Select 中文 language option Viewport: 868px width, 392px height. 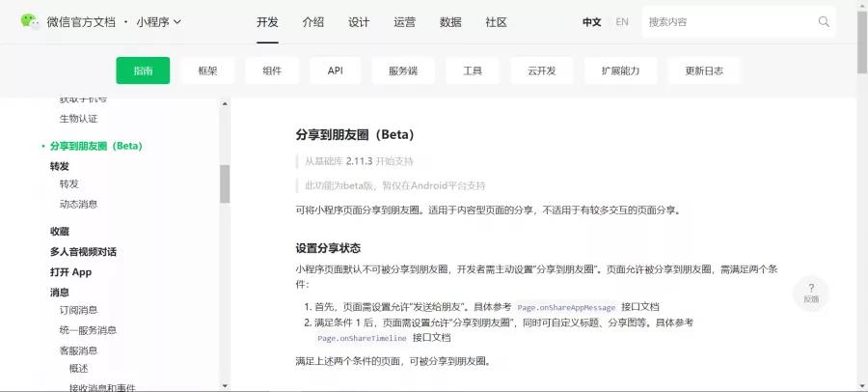click(x=591, y=21)
